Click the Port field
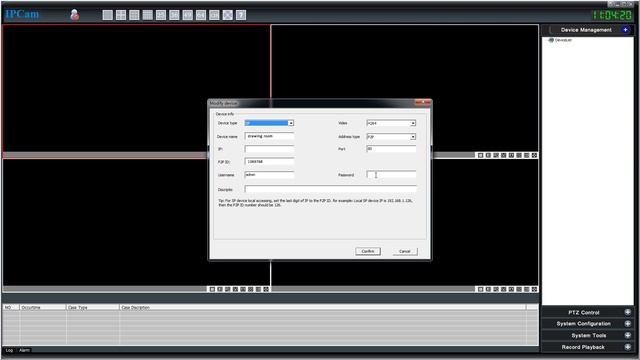 tap(391, 149)
